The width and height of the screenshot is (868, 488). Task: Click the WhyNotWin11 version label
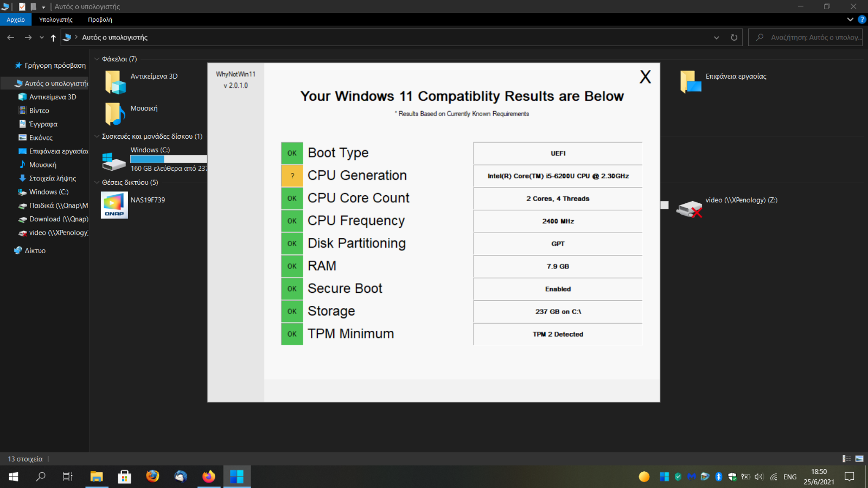coord(235,80)
